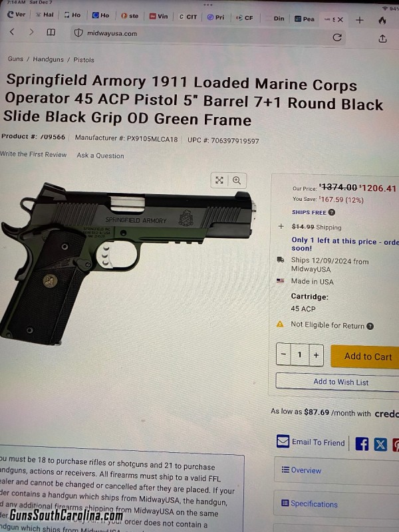Click Add to Wish List button
The width and height of the screenshot is (399, 532).
coord(339,382)
